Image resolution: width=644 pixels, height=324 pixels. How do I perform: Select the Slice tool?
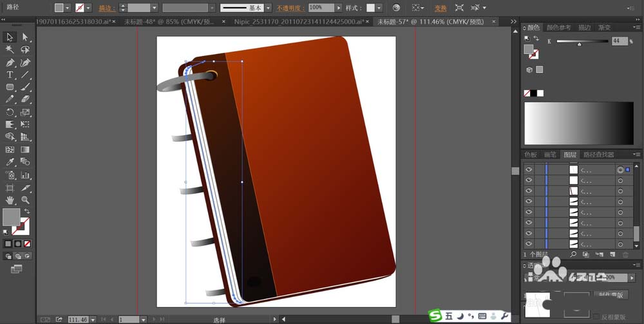coord(26,187)
